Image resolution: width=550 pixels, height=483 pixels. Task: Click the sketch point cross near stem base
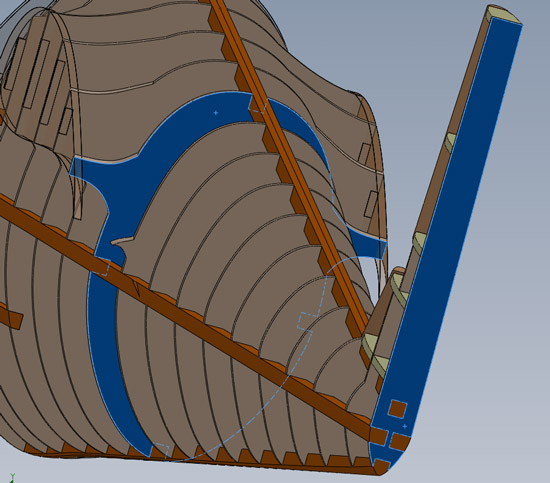click(x=405, y=426)
